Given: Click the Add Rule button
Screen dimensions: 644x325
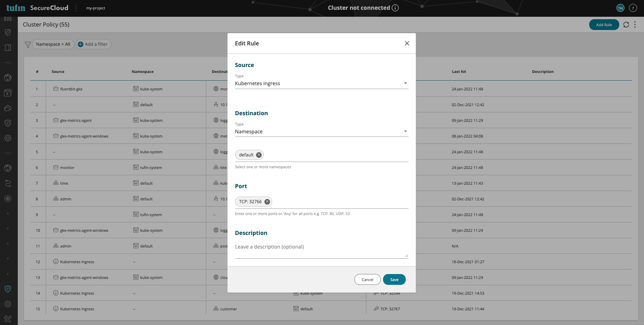Looking at the screenshot, I should [604, 25].
